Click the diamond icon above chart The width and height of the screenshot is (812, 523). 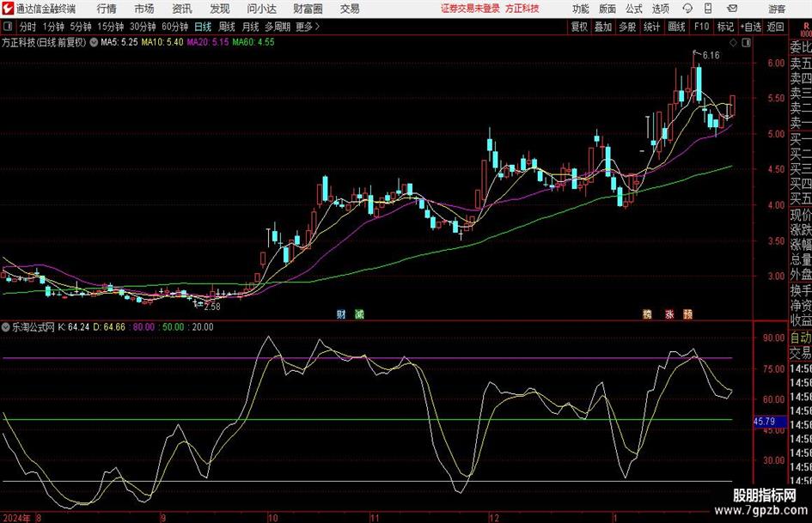(733, 42)
